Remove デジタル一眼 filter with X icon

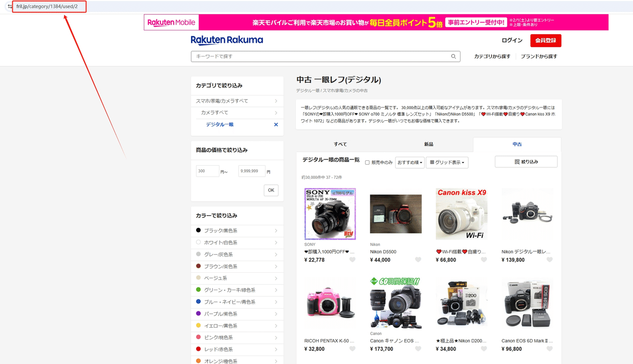(x=275, y=124)
